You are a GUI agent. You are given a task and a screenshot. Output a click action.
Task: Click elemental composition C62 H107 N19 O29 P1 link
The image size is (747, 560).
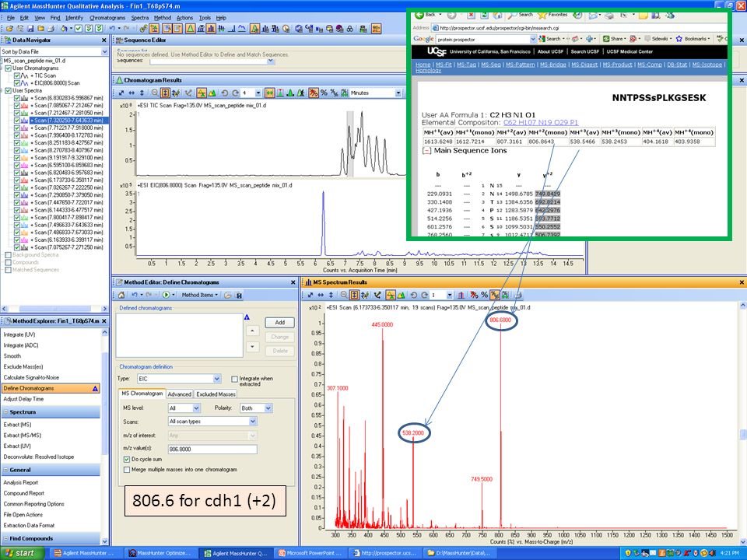[x=541, y=122]
